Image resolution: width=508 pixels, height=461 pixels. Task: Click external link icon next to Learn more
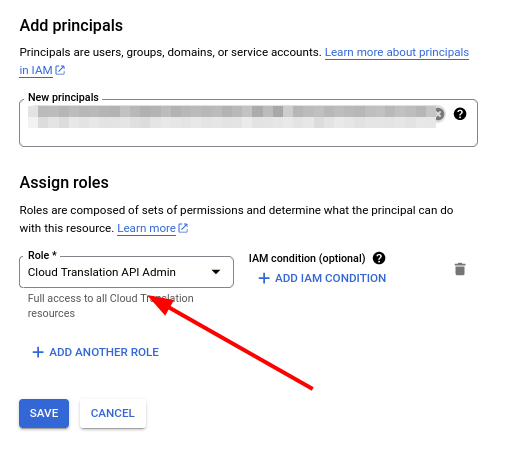[x=183, y=228]
